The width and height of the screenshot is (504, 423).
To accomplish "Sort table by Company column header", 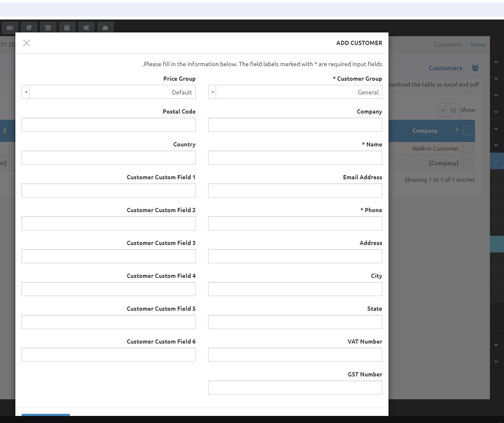I will pos(425,131).
